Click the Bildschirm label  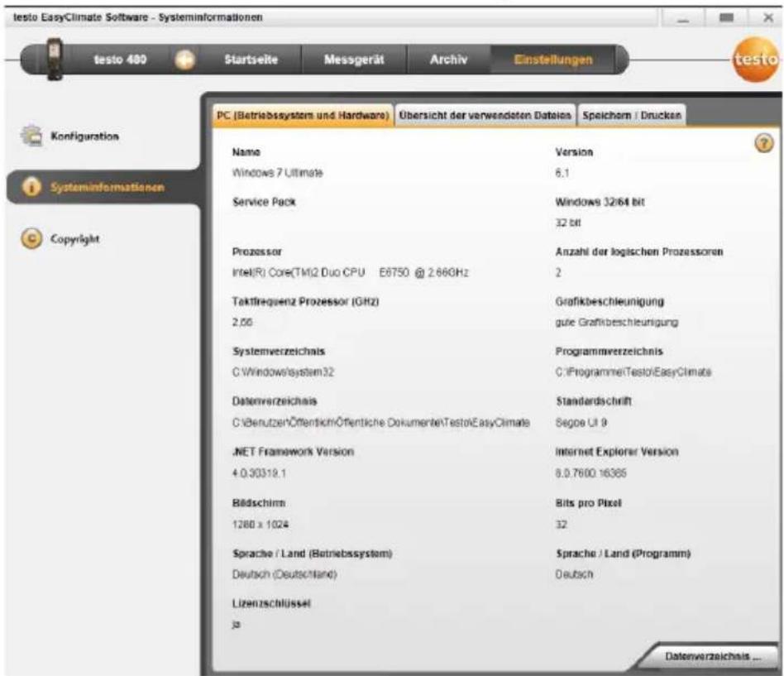(x=259, y=503)
